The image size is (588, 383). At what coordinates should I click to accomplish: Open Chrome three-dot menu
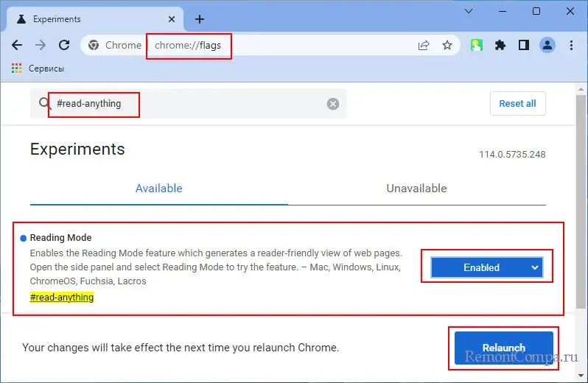571,45
